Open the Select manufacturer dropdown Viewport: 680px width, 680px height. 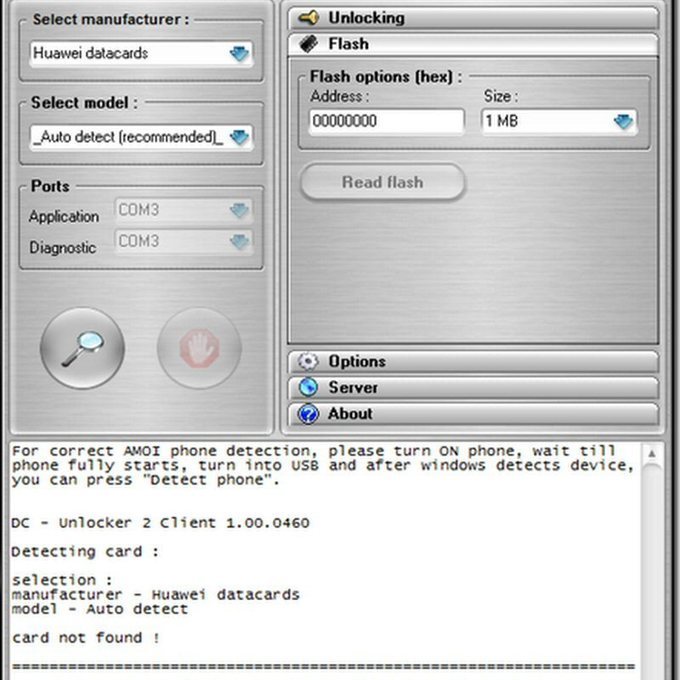(x=239, y=54)
